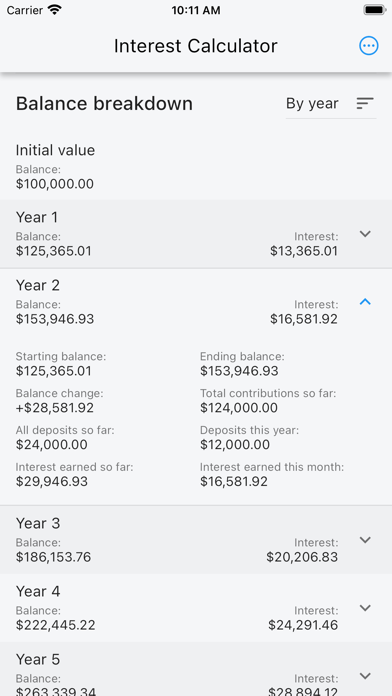Expand Year 4 breakdown chevron
The height and width of the screenshot is (696, 392).
click(x=365, y=608)
